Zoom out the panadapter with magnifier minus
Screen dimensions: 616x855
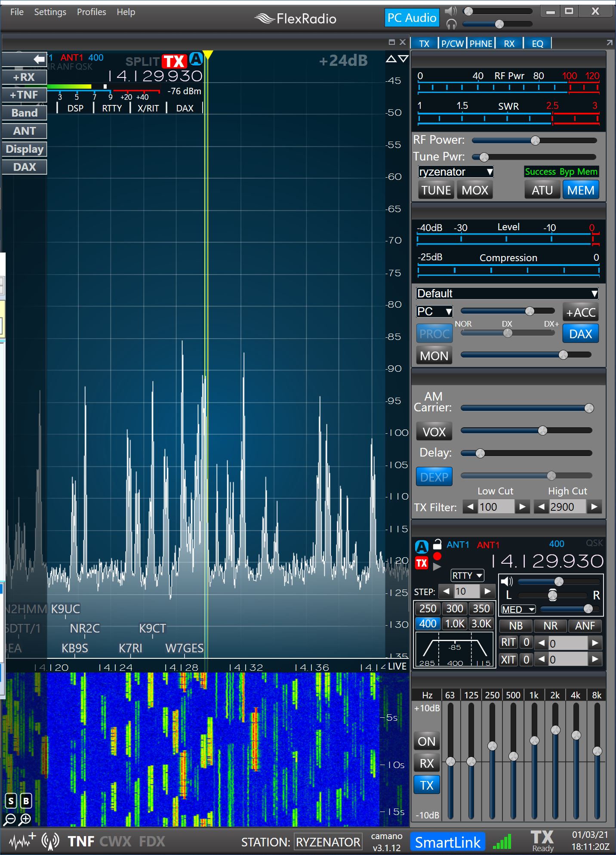point(9,819)
